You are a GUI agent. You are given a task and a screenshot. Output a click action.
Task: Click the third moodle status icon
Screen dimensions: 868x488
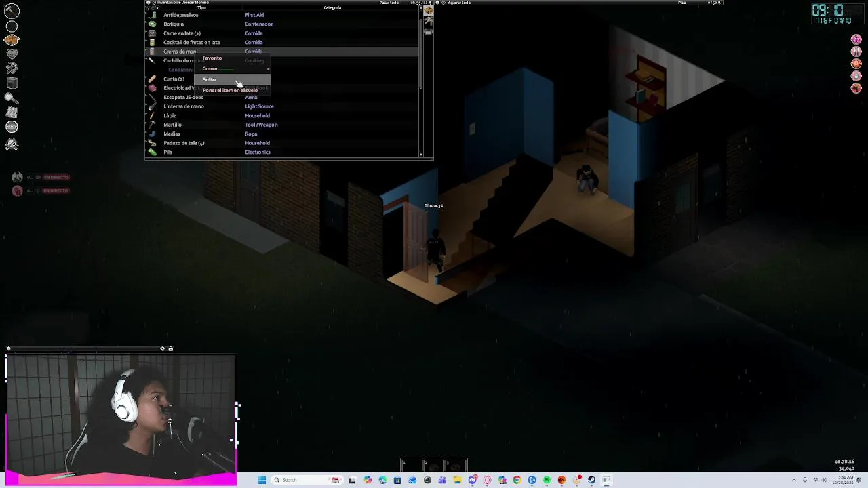click(856, 64)
